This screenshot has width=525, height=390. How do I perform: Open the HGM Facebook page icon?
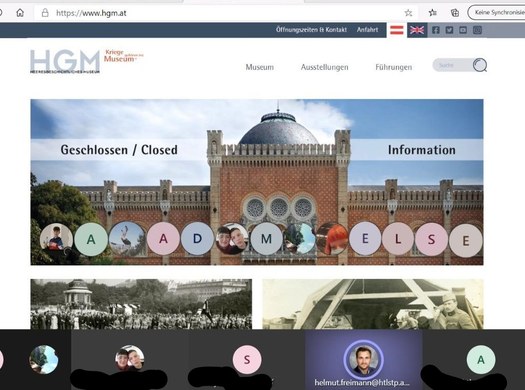436,30
